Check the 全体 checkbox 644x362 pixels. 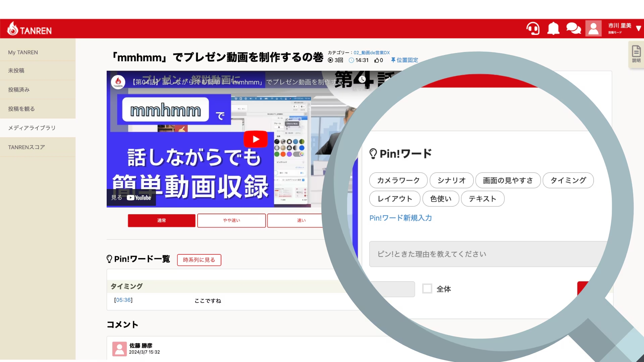point(427,289)
